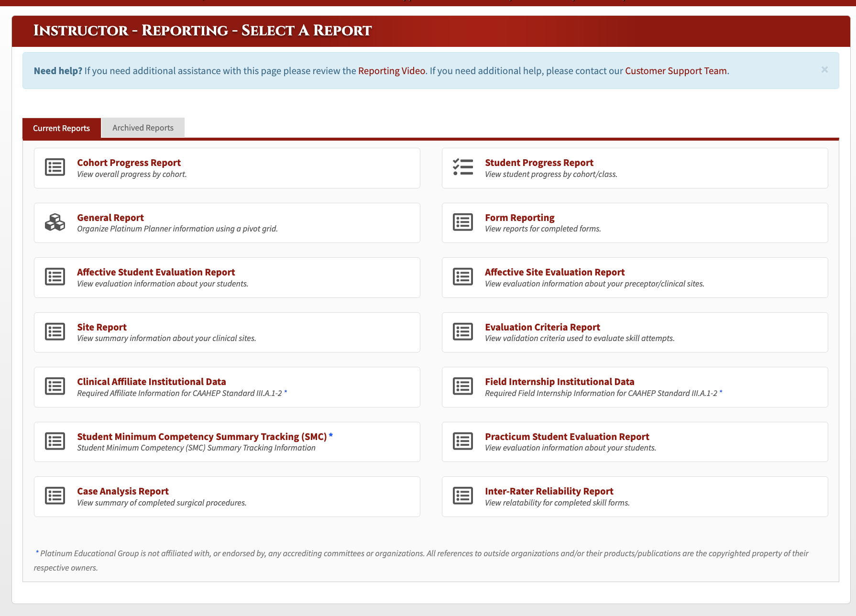Open the Evaluation Criteria Report
Screen dimensions: 856x616
pos(542,327)
